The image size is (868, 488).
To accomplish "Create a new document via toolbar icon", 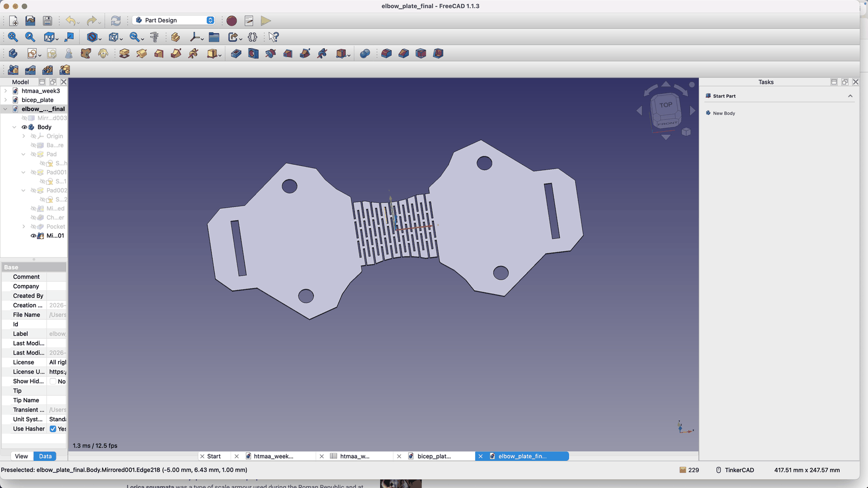I will 14,21.
